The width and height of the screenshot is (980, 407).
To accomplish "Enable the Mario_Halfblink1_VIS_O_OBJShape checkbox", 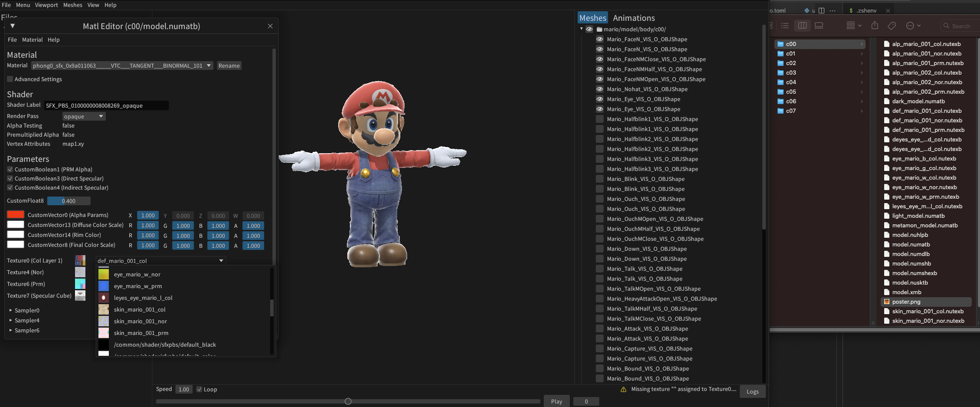I will coord(600,119).
